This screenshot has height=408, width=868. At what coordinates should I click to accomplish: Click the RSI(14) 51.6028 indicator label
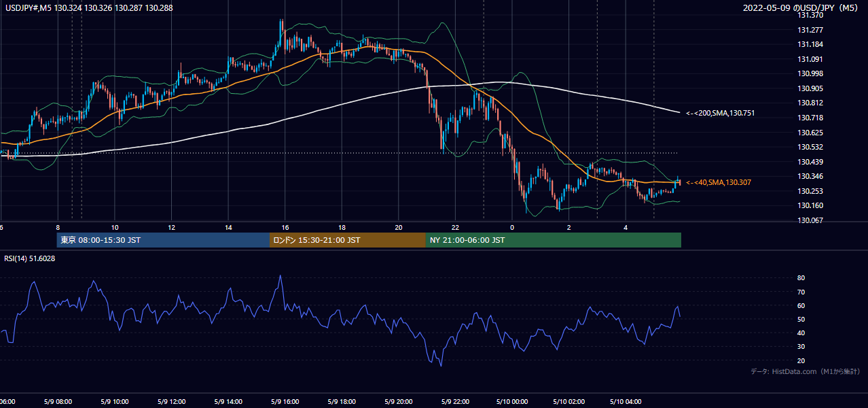(x=30, y=258)
